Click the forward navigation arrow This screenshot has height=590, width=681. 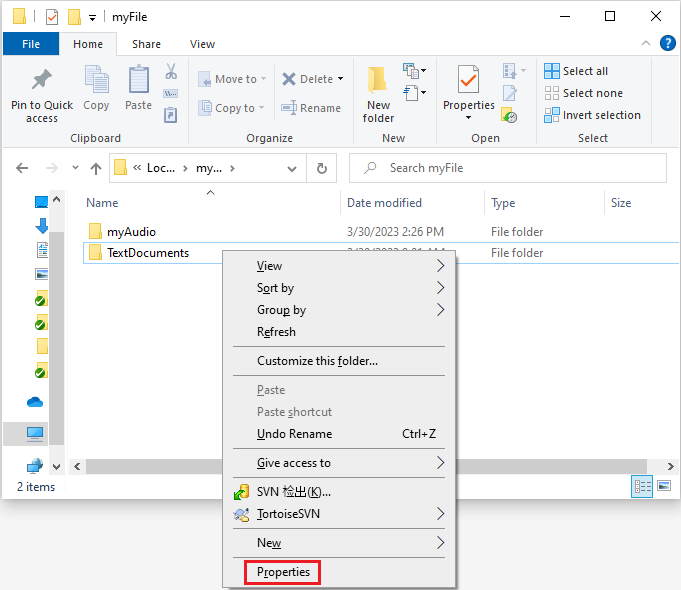click(52, 168)
